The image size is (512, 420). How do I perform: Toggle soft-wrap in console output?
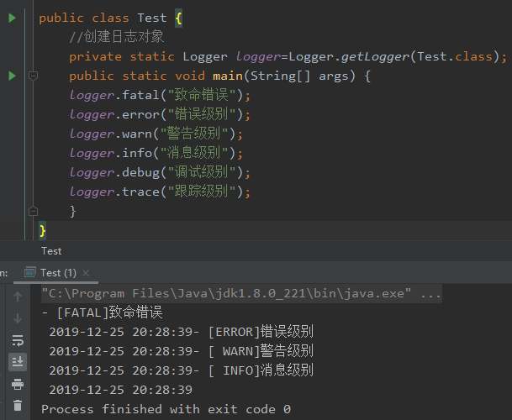[x=18, y=340]
